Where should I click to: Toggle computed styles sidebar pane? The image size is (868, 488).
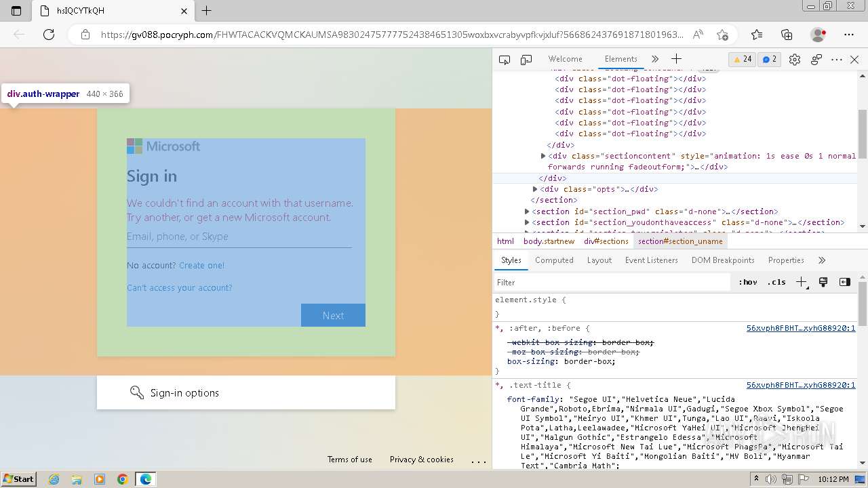tap(845, 282)
